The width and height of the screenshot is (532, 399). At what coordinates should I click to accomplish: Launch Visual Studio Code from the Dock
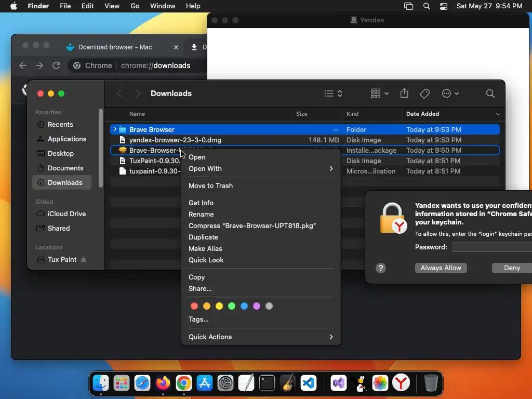[309, 383]
